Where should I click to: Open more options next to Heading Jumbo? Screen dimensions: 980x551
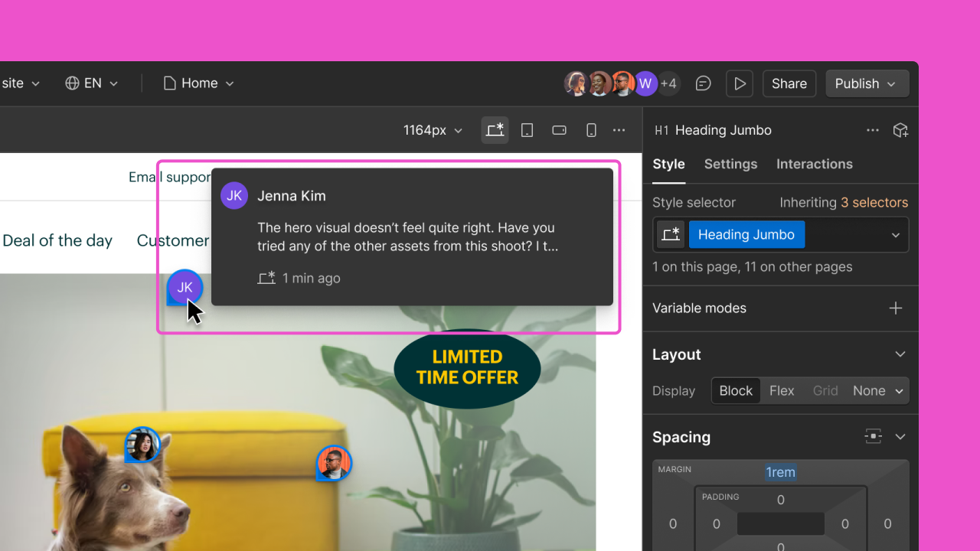click(873, 130)
